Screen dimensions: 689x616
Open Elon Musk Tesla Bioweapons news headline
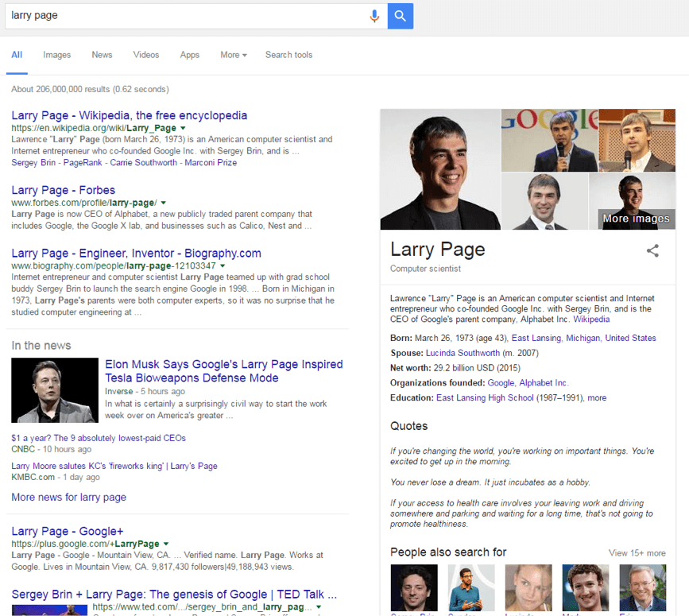(223, 371)
